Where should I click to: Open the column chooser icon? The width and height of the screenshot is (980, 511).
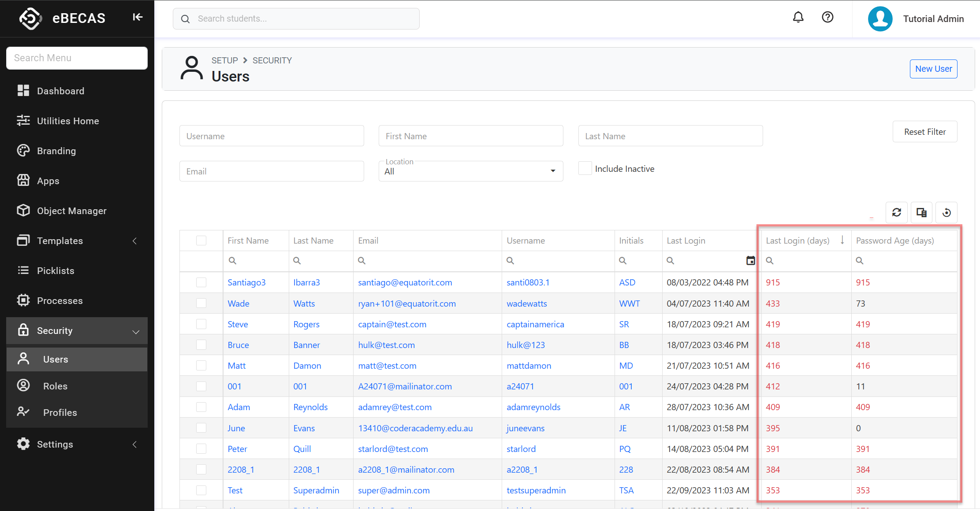tap(921, 213)
